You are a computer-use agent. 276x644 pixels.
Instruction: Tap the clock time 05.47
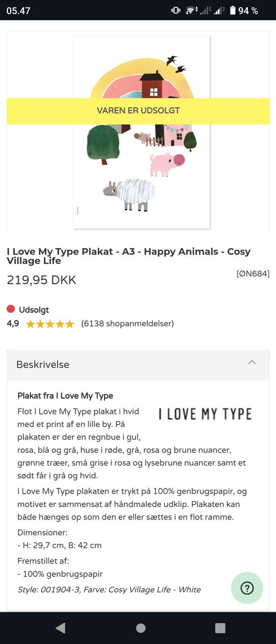click(x=19, y=10)
